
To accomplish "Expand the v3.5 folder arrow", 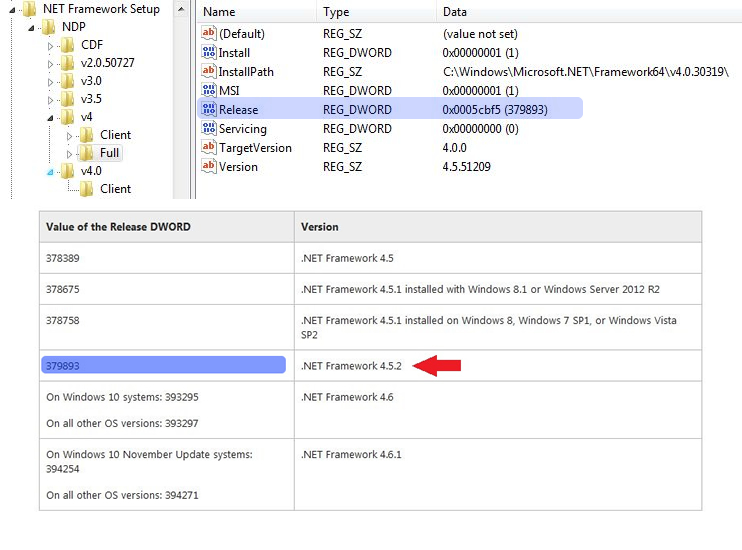I will coord(50,100).
